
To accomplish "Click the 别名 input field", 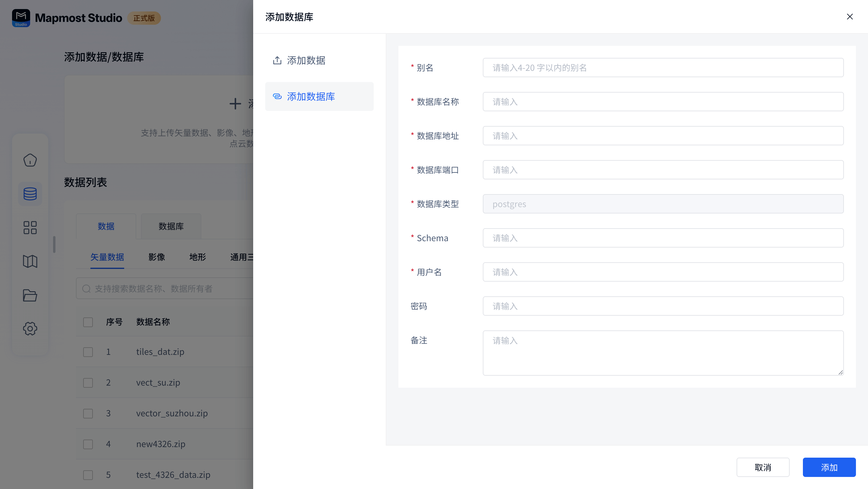I will pyautogui.click(x=663, y=68).
